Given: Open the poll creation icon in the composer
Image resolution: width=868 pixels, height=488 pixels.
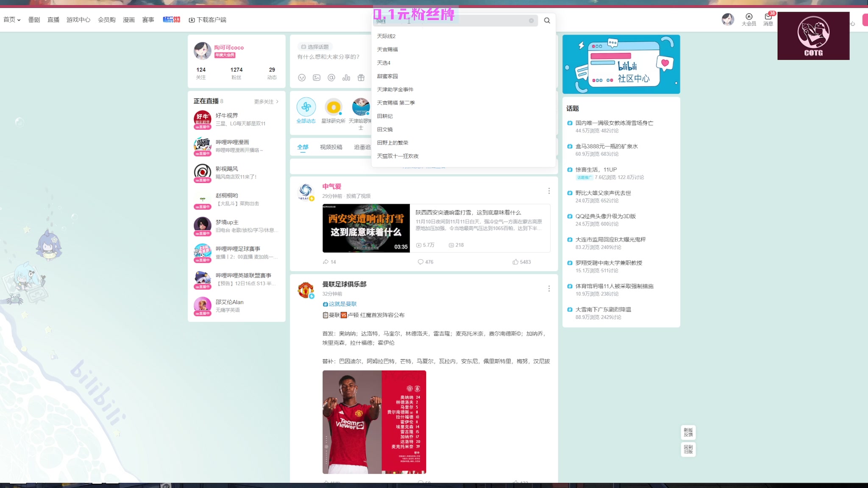Looking at the screenshot, I should pyautogui.click(x=347, y=78).
